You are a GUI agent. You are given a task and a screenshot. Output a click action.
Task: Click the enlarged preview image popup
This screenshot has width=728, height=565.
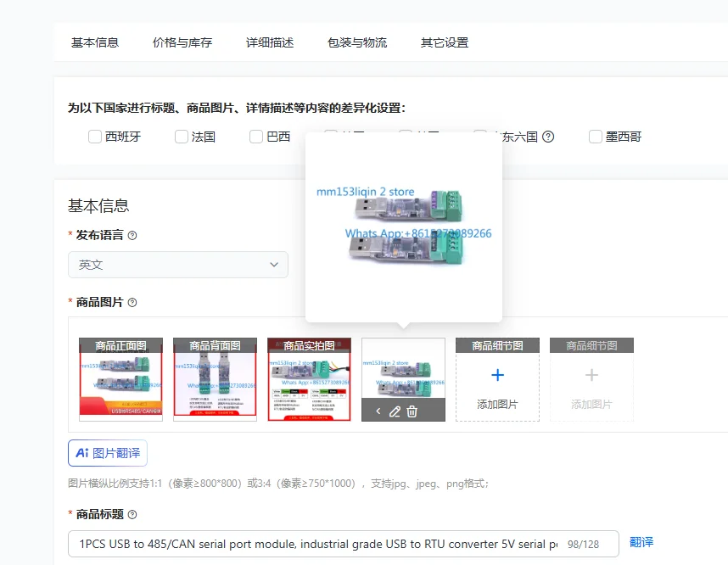pos(404,227)
